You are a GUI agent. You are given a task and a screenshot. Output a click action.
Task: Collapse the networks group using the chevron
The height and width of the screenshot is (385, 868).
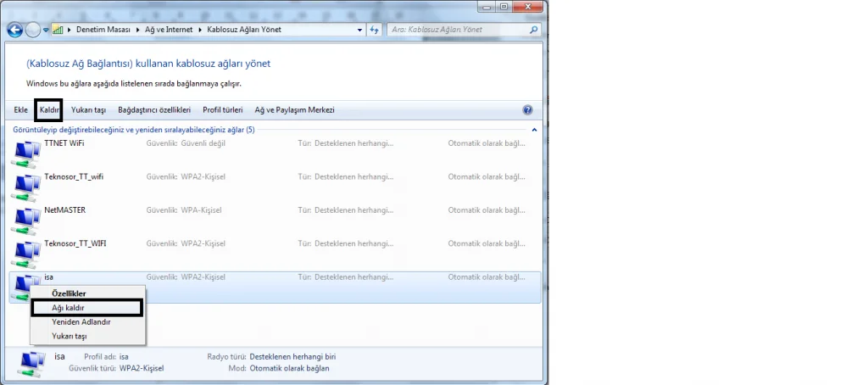coord(534,130)
